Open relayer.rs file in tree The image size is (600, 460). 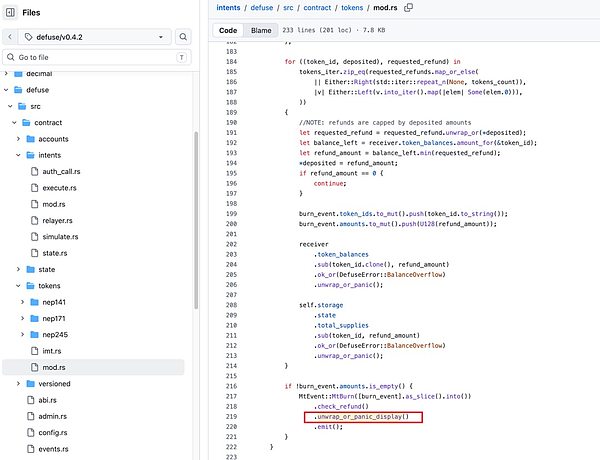(x=57, y=221)
